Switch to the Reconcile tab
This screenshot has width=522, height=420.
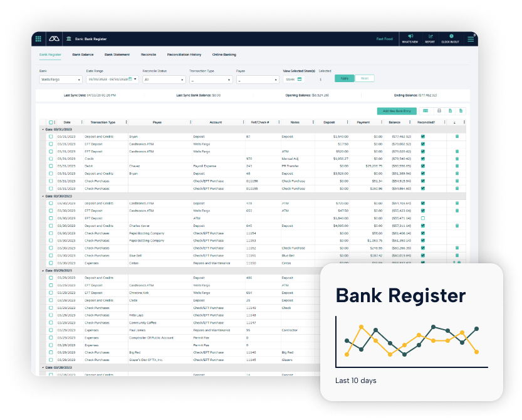pos(149,55)
